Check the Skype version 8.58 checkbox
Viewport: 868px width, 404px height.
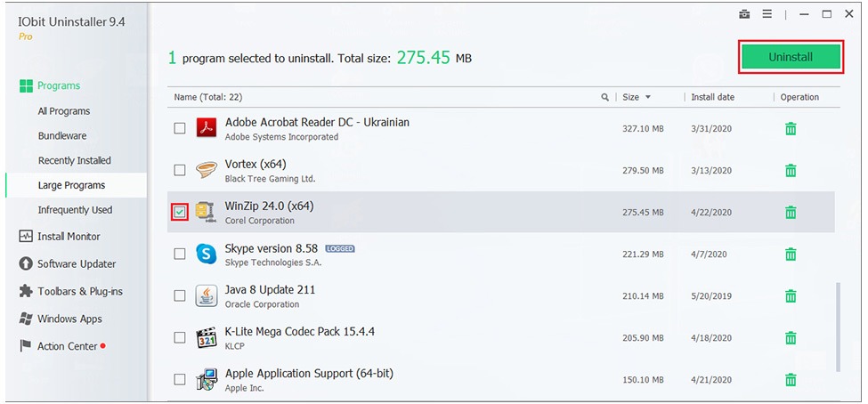[x=180, y=254]
